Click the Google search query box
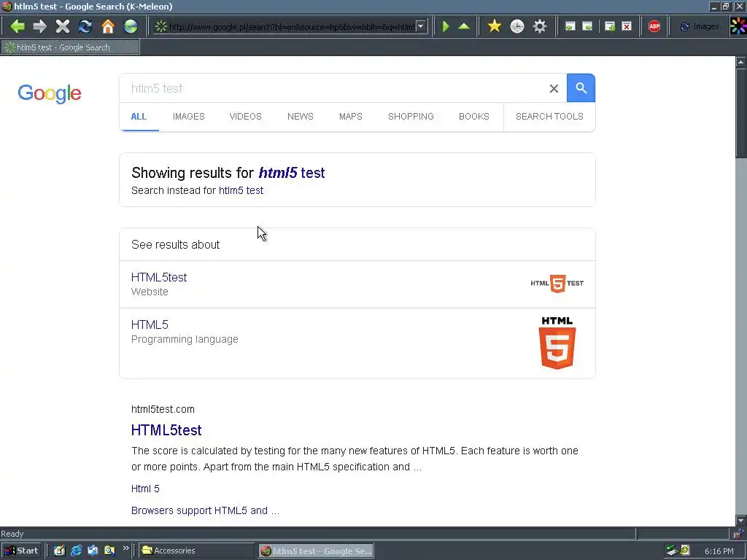This screenshot has width=747, height=560. click(333, 88)
